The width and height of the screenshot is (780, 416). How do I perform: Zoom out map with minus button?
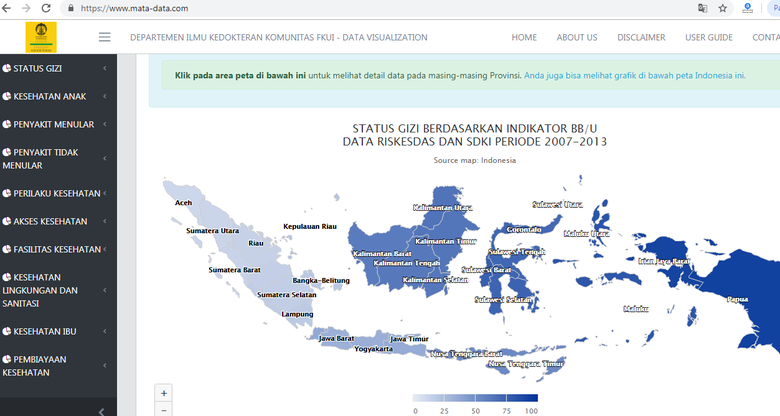pos(164,410)
